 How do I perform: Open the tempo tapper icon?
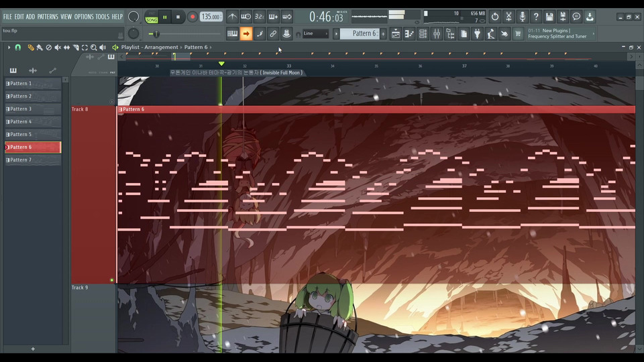click(x=491, y=34)
